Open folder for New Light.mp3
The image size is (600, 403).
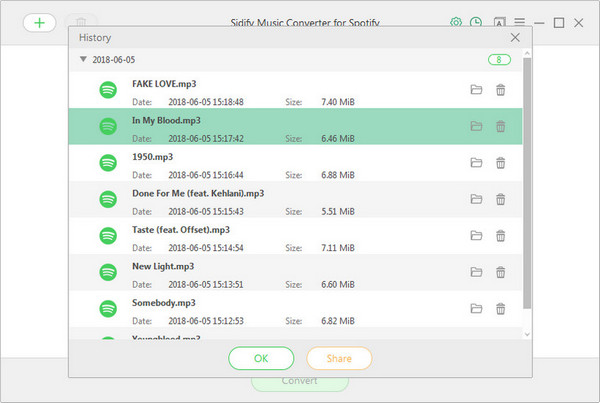click(476, 272)
